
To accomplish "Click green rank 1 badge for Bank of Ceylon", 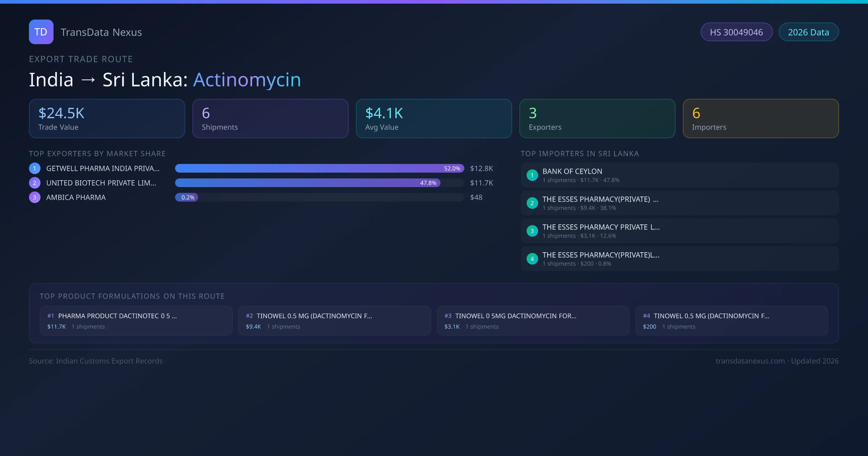I will coord(532,175).
